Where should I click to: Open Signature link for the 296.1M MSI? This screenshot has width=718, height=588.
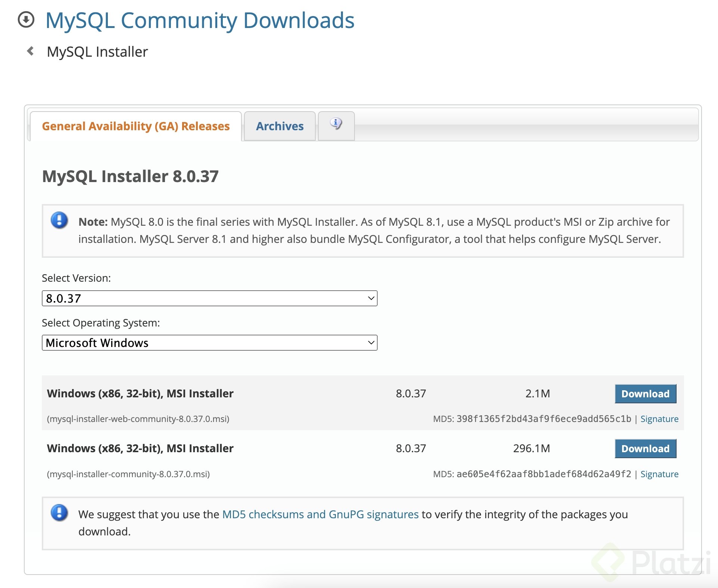coord(659,474)
